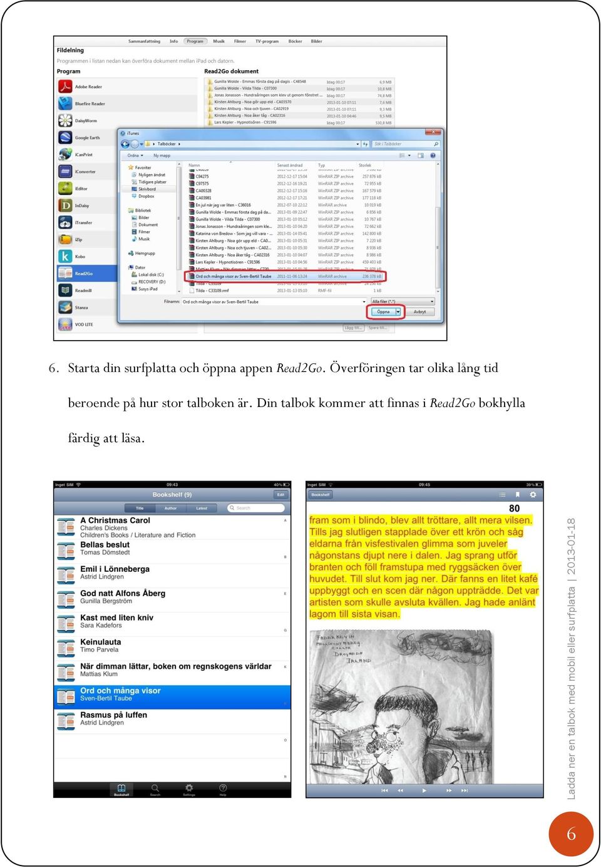This screenshot has height=868, width=601.
Task: Expand the Filnamn combo box arrow
Action: (x=364, y=302)
